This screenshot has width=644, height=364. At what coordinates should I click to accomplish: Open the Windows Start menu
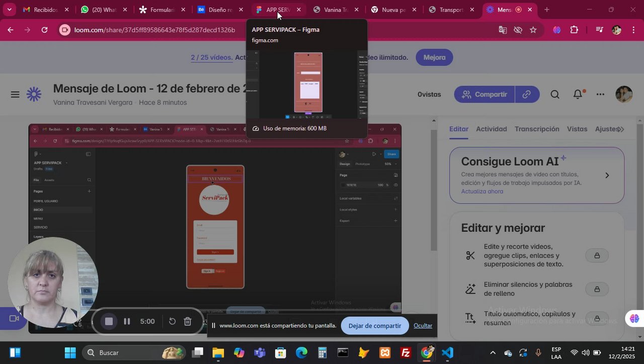[x=70, y=352]
